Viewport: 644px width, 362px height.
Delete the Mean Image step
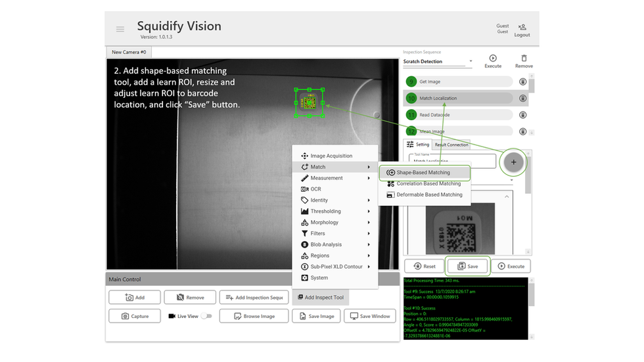pos(522,131)
